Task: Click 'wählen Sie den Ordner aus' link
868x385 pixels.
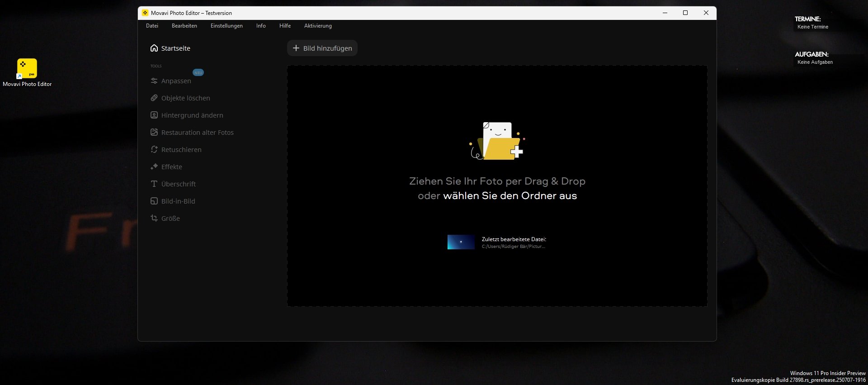Action: tap(510, 195)
